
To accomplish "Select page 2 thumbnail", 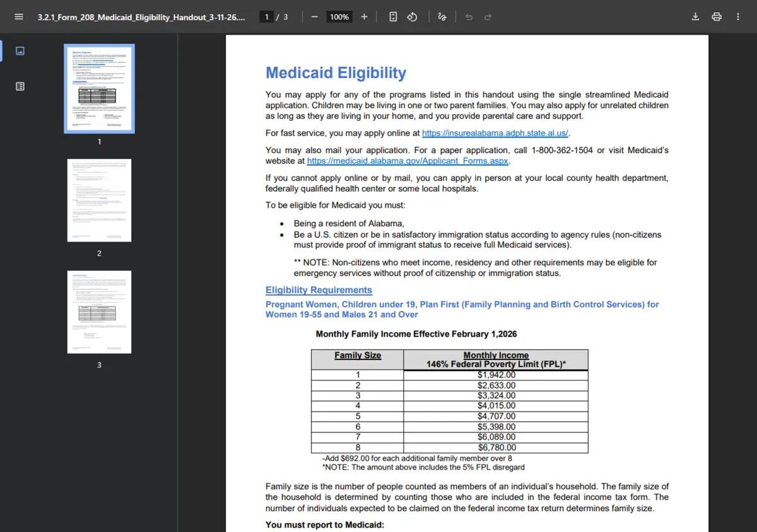I will click(99, 200).
